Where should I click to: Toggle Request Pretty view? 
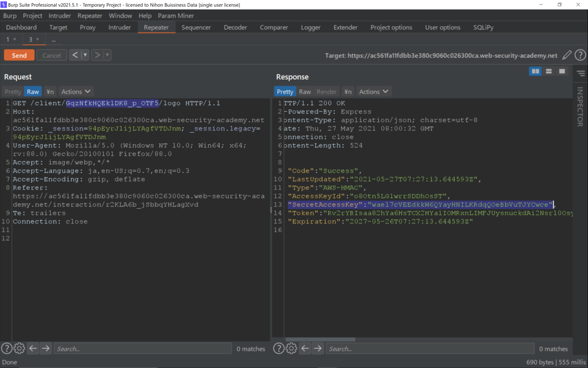[13, 92]
